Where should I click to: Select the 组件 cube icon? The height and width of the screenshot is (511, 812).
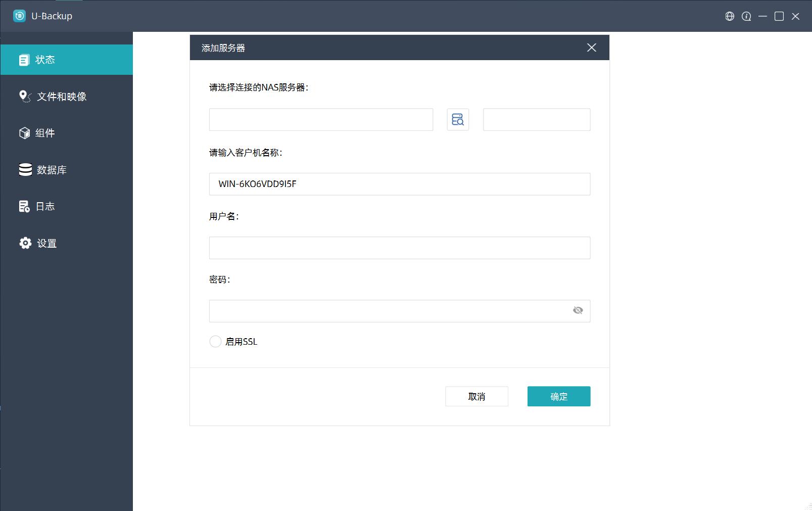click(24, 133)
